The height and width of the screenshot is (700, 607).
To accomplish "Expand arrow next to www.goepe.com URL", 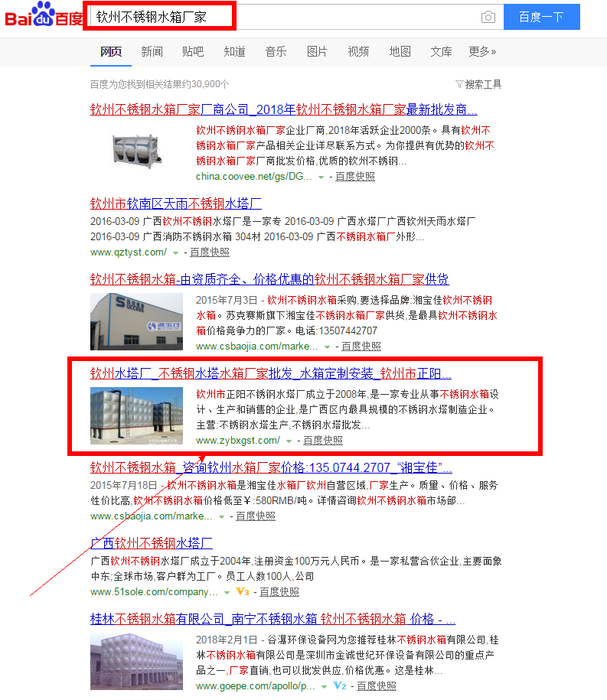I will click(324, 686).
